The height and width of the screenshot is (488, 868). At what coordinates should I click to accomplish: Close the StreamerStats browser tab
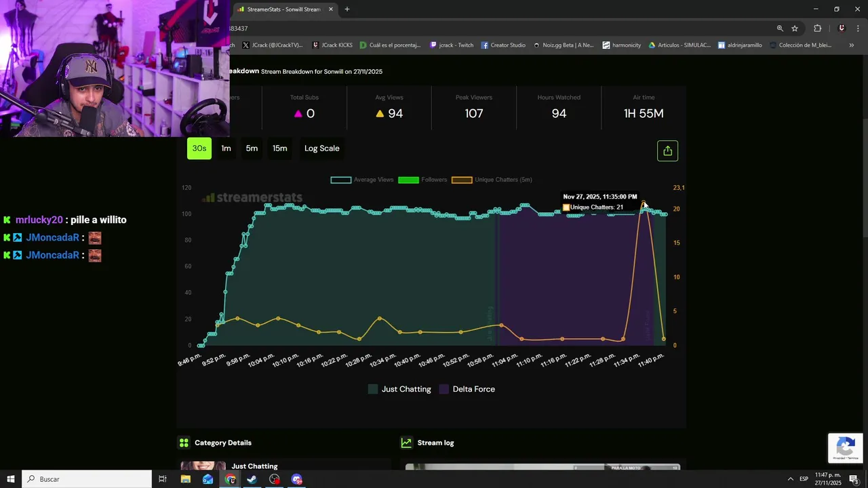point(331,9)
